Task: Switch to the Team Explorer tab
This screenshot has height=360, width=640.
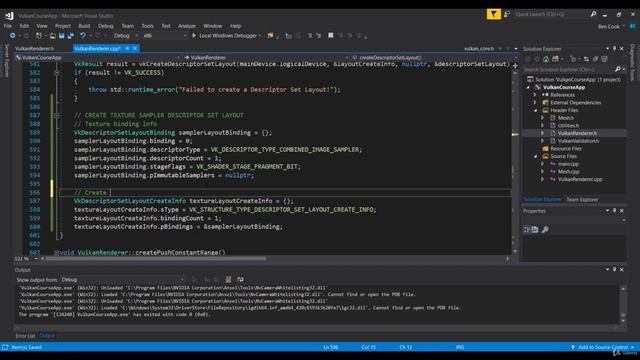Action: pyautogui.click(x=582, y=200)
